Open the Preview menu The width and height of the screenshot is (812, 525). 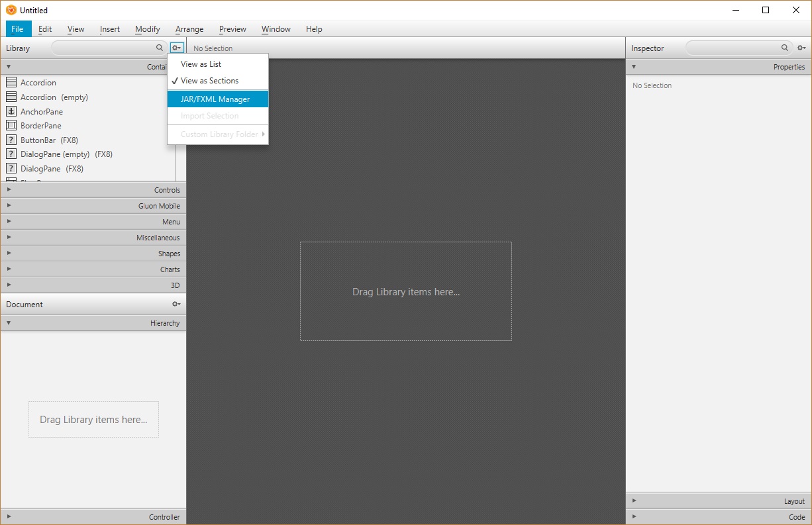232,29
